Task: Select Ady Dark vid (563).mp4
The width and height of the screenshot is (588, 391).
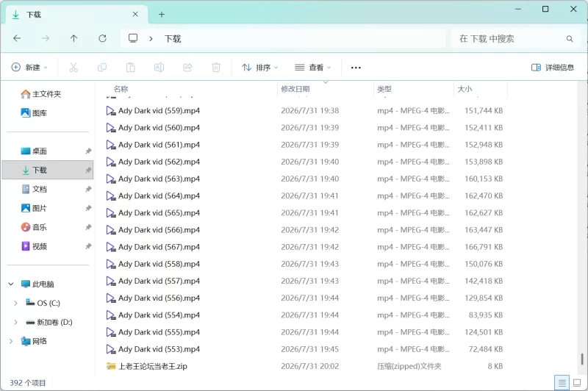Action: [x=159, y=179]
